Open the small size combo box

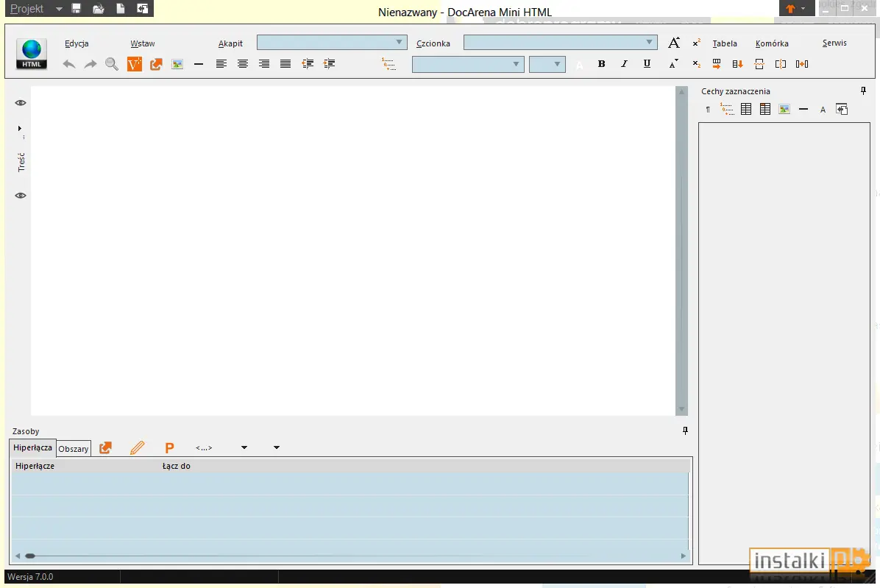pyautogui.click(x=547, y=64)
